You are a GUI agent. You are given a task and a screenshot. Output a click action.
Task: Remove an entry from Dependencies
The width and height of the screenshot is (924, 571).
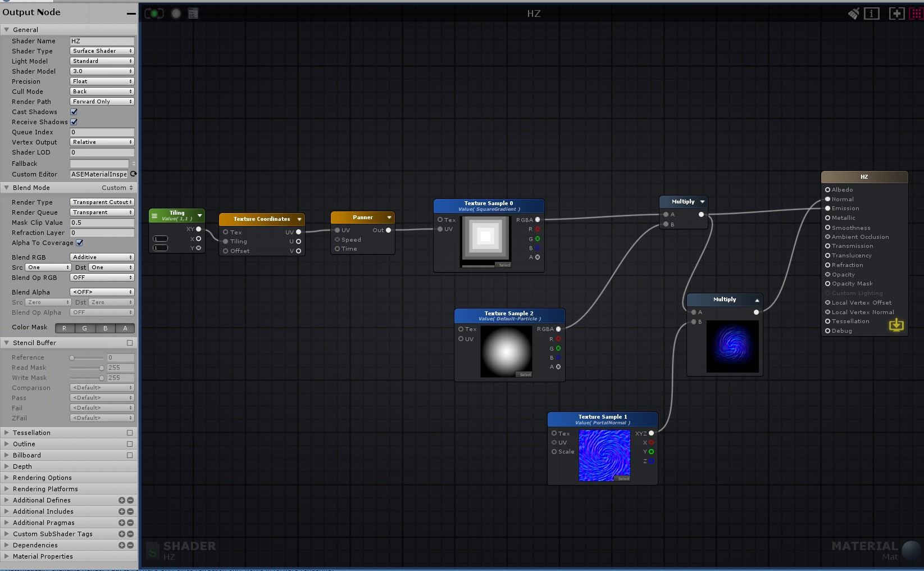(x=130, y=545)
